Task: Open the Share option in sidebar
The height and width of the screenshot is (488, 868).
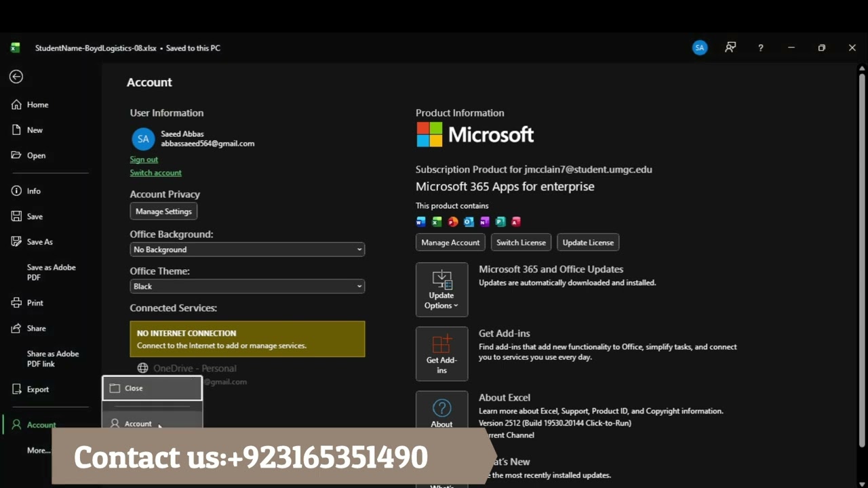Action: coord(29,328)
